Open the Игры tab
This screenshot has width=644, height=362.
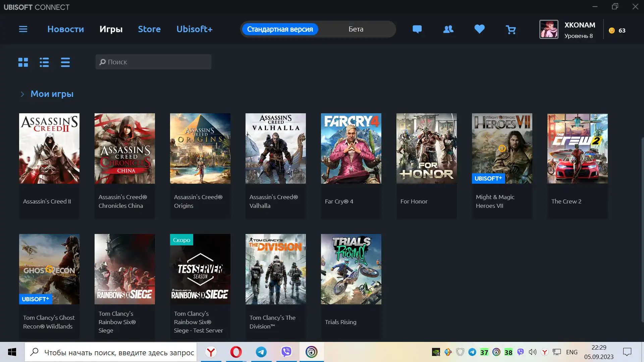(111, 29)
